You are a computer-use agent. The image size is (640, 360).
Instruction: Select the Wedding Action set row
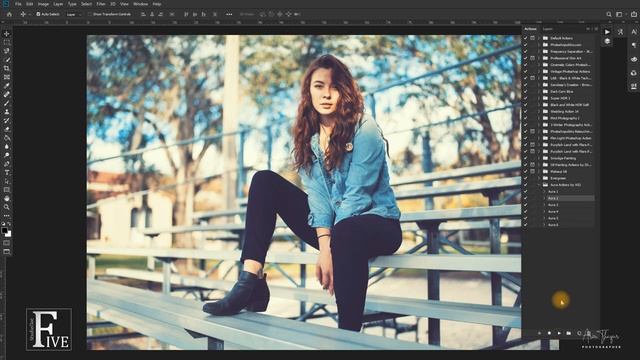coord(564,111)
